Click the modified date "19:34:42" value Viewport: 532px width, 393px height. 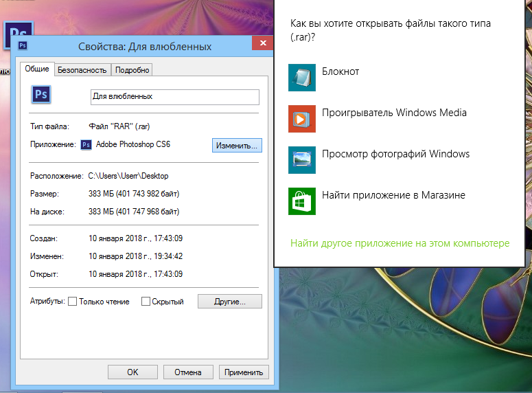click(168, 256)
